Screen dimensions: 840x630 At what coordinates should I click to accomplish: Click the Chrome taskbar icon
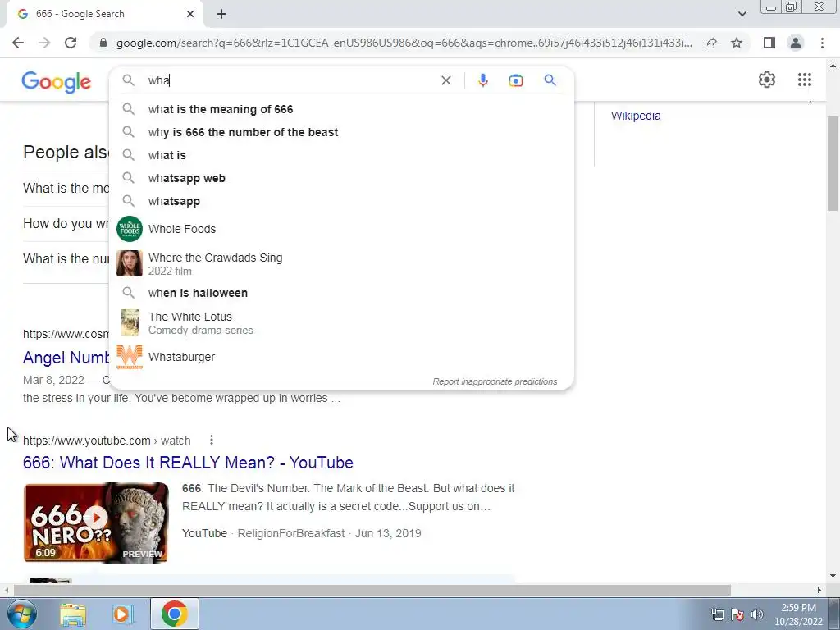(x=175, y=614)
